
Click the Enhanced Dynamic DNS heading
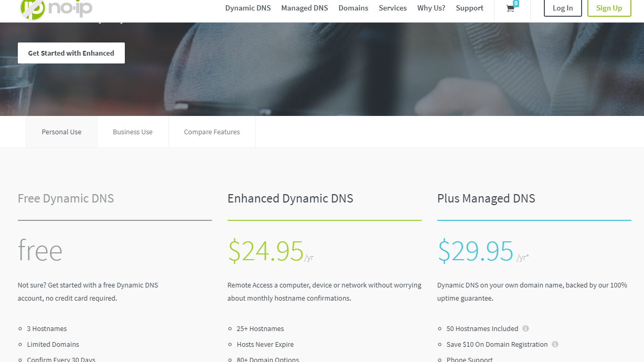pos(291,198)
